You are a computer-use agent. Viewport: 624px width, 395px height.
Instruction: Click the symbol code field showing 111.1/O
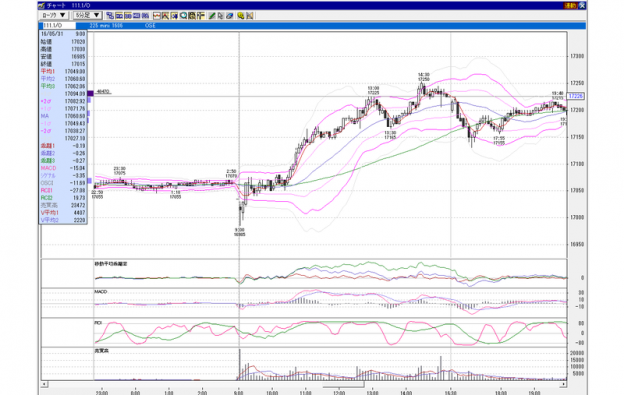click(x=58, y=25)
